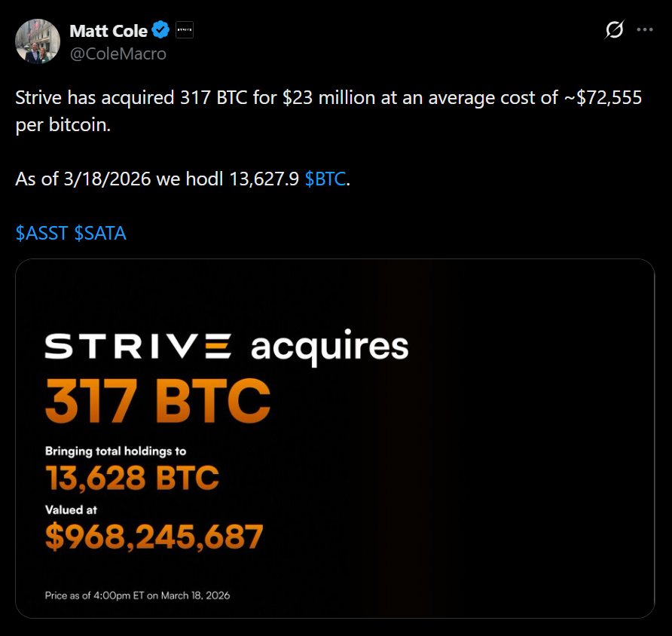
Task: Click the word "acquires" in the image
Action: pyautogui.click(x=329, y=348)
